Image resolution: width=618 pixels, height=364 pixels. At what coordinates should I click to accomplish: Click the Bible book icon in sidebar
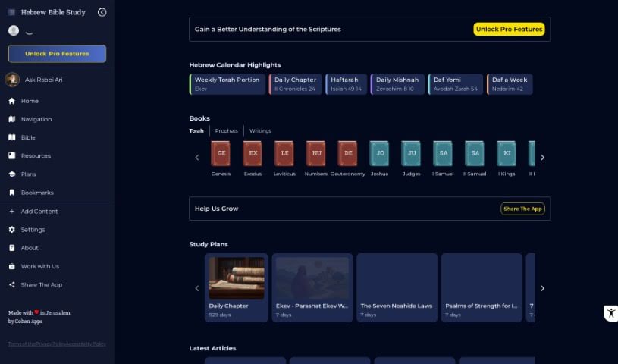(12, 137)
